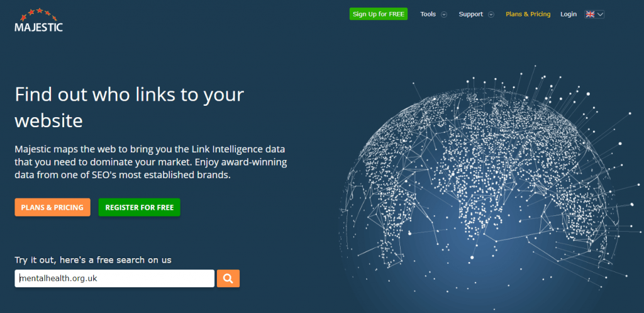Click the Sign Up for FREE button
This screenshot has height=313, width=644.
(378, 14)
